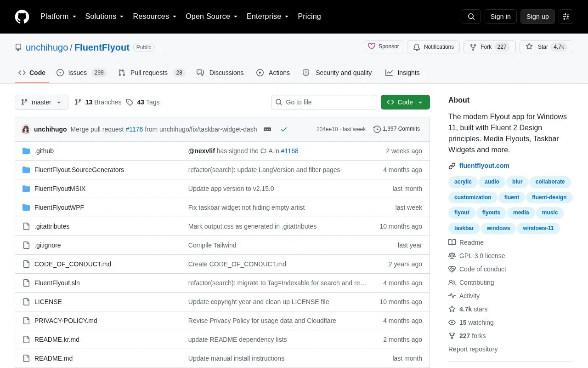Open the Discussions tab
The image size is (588, 368).
coord(220,73)
